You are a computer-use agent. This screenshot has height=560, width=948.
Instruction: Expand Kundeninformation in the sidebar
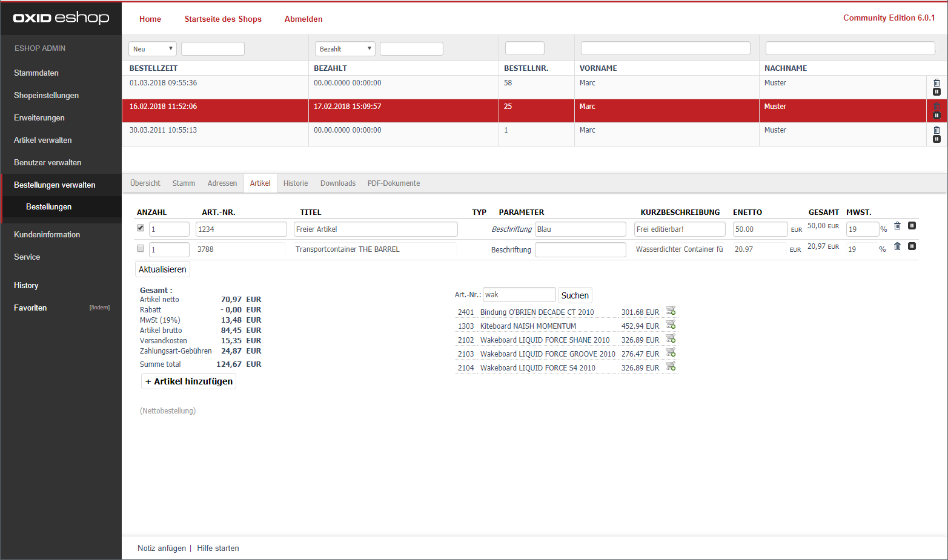(x=47, y=234)
